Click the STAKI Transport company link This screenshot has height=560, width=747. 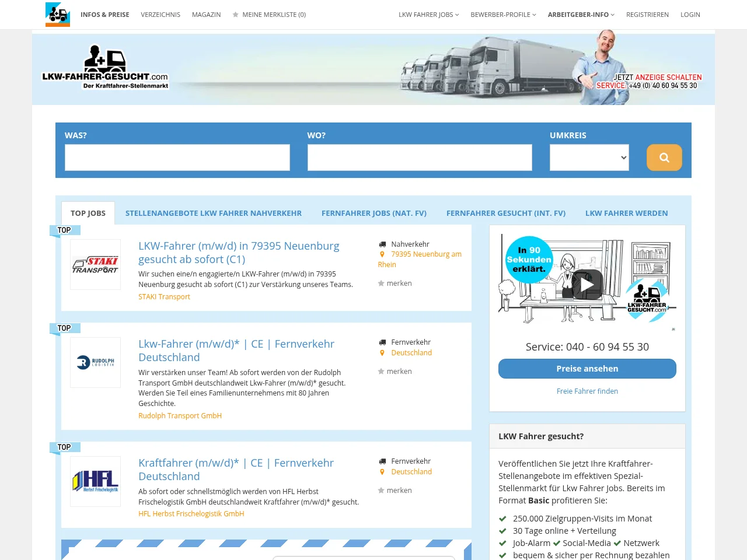pyautogui.click(x=164, y=297)
